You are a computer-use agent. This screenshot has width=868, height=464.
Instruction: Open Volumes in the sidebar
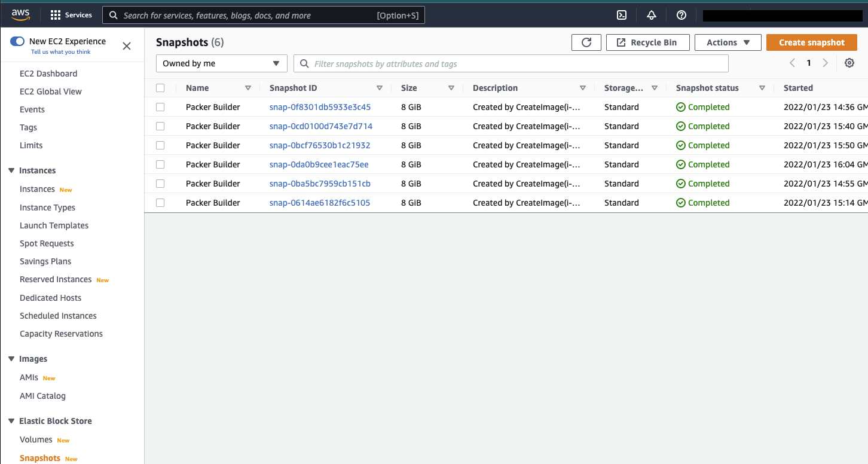pyautogui.click(x=36, y=439)
